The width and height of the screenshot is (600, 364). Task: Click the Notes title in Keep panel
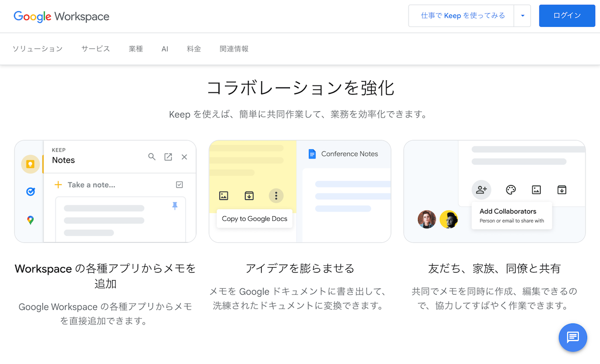click(63, 160)
